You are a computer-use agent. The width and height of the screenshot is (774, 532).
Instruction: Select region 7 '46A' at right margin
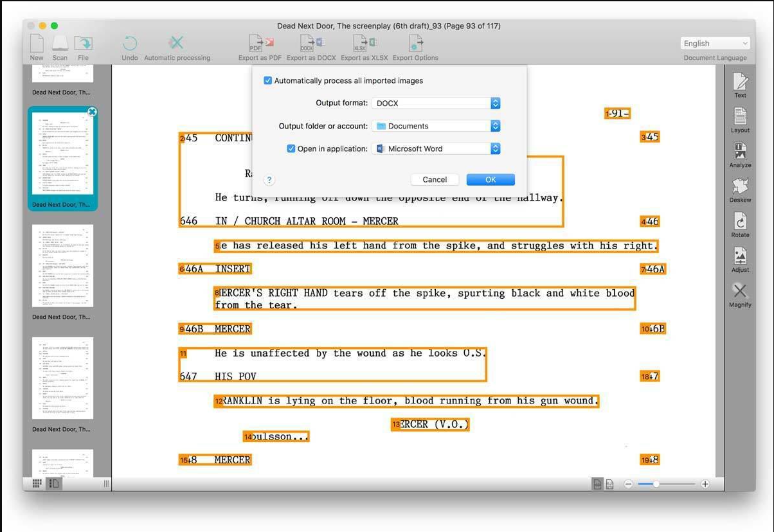652,269
